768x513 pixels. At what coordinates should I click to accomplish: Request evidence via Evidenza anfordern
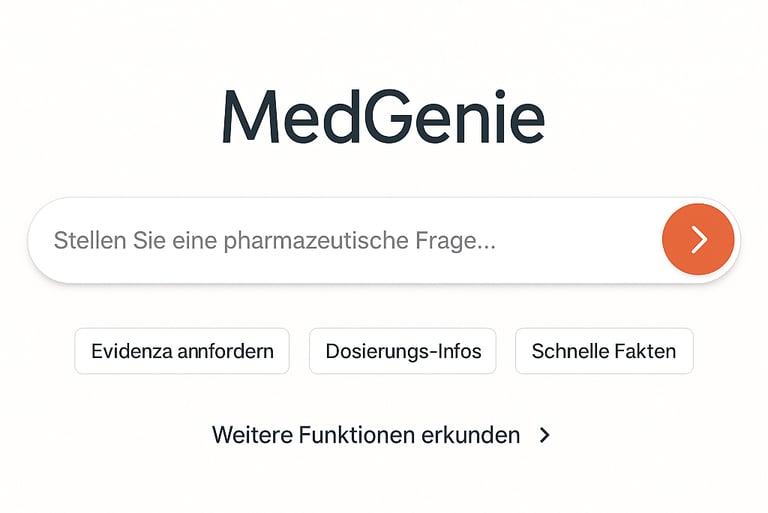[182, 351]
